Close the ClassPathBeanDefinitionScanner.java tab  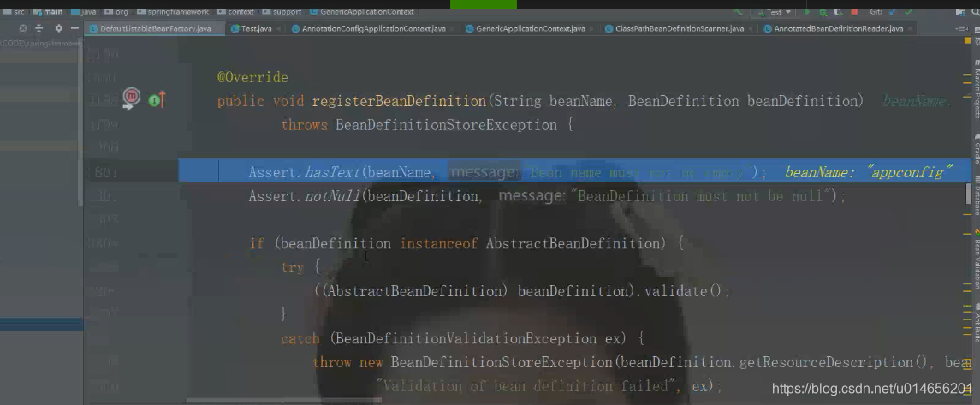(751, 29)
